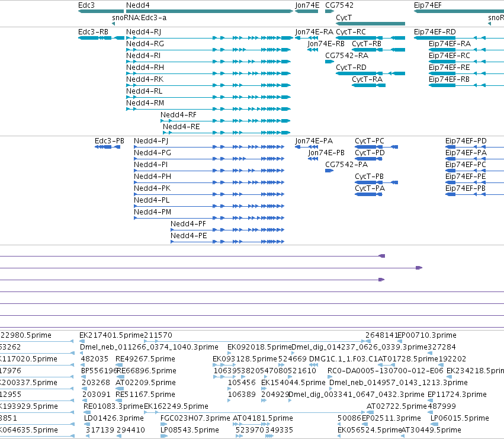
Task: Click the small snoRNA:Edc3-a arrow glyph
Action: (114, 24)
